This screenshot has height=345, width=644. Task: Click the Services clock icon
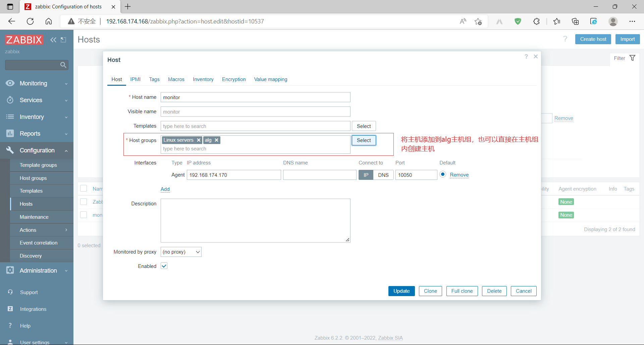pos(10,100)
